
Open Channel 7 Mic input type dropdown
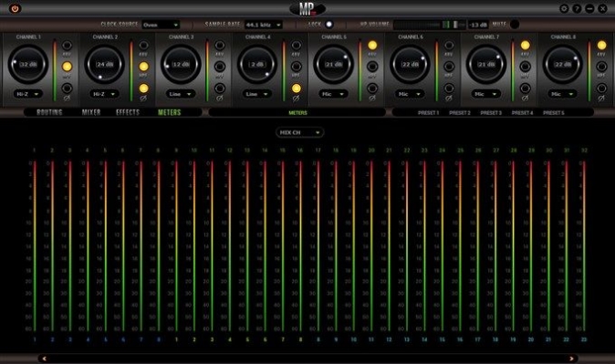[x=485, y=94]
